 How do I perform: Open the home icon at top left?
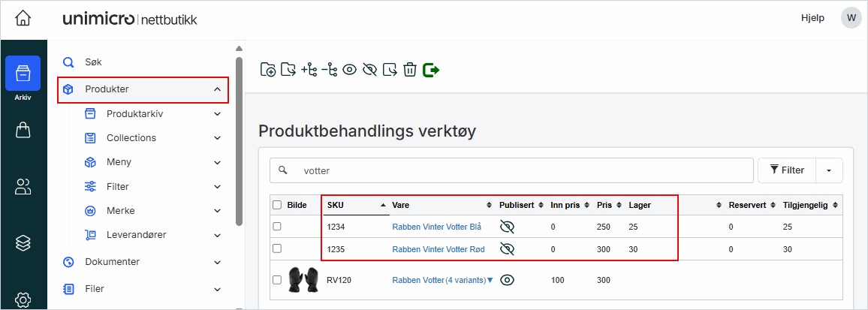(23, 18)
